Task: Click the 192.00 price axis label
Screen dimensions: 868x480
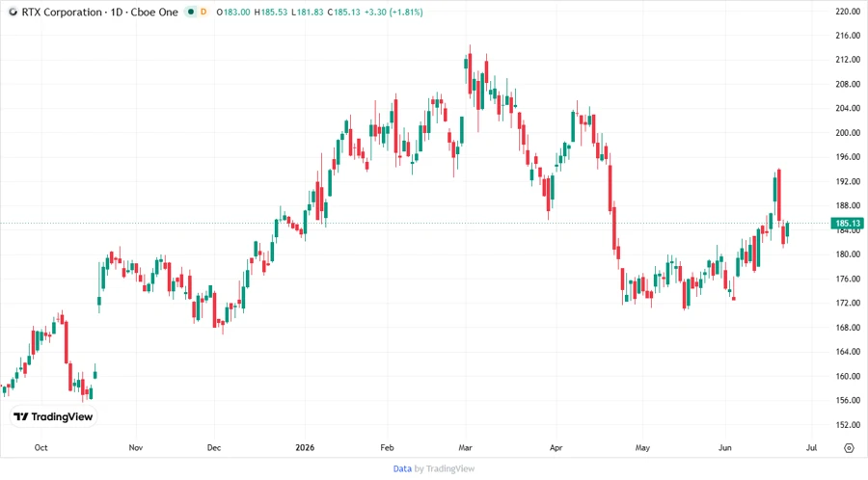Action: pos(848,181)
